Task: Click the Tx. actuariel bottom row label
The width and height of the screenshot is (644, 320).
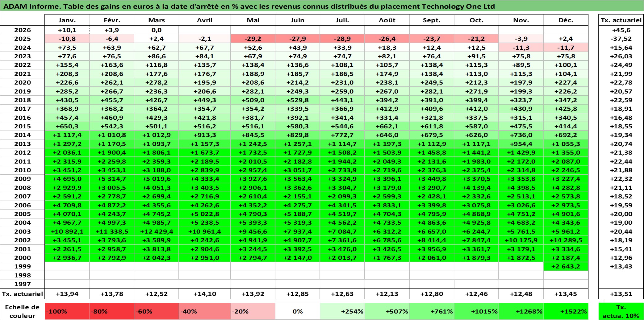Action: tap(23, 294)
